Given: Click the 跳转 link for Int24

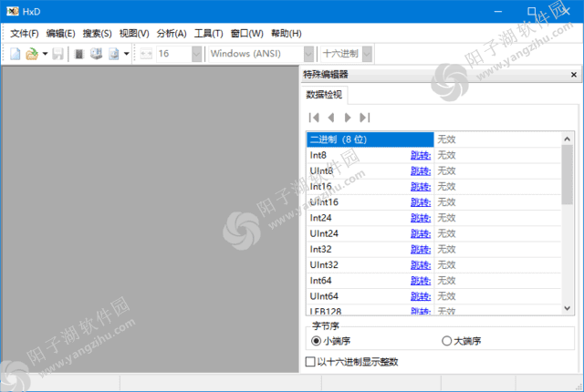Looking at the screenshot, I should click(421, 218).
